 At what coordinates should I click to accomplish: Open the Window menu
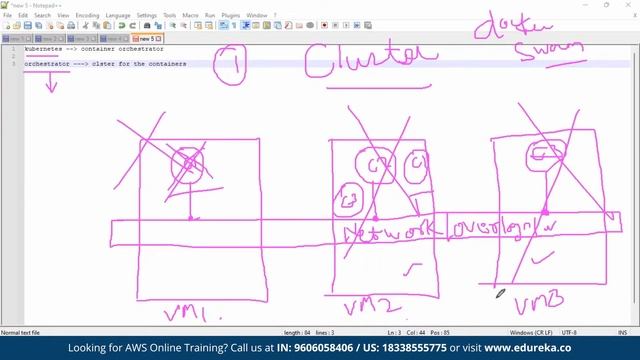257,16
